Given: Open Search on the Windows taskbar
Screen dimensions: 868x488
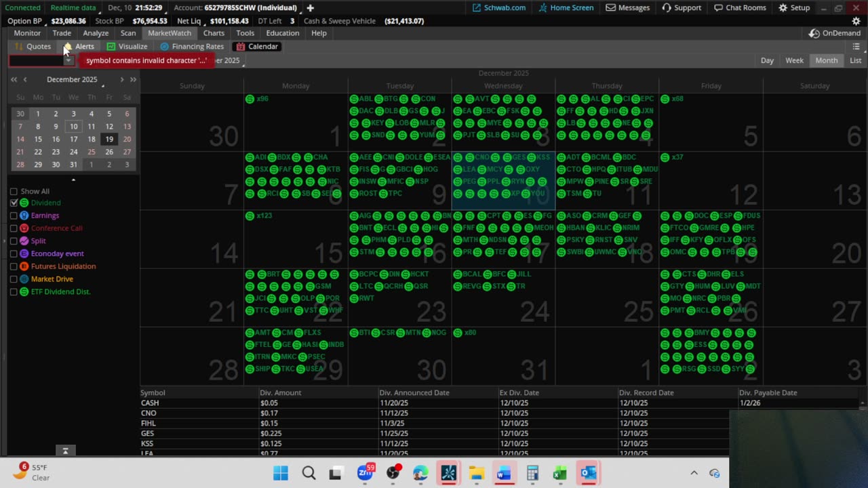Looking at the screenshot, I should coord(309,473).
